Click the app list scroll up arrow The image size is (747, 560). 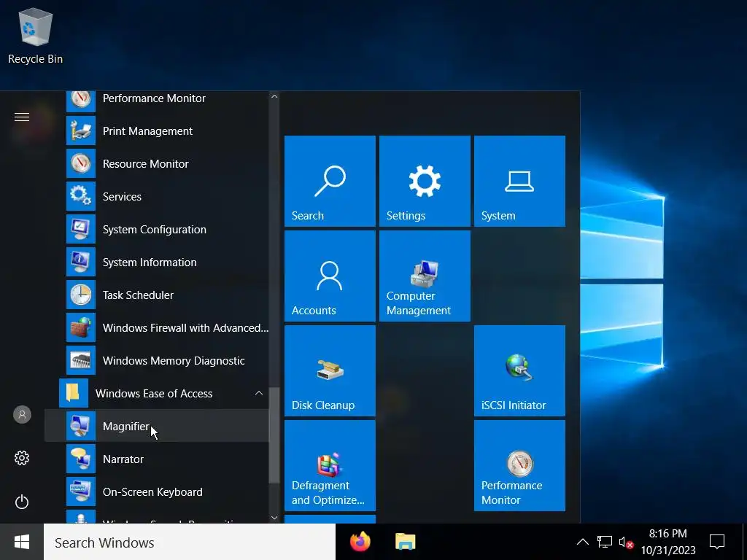pos(274,96)
